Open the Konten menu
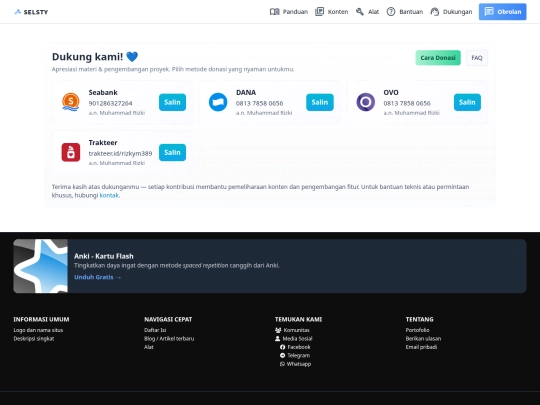This screenshot has height=405, width=540. pos(332,12)
